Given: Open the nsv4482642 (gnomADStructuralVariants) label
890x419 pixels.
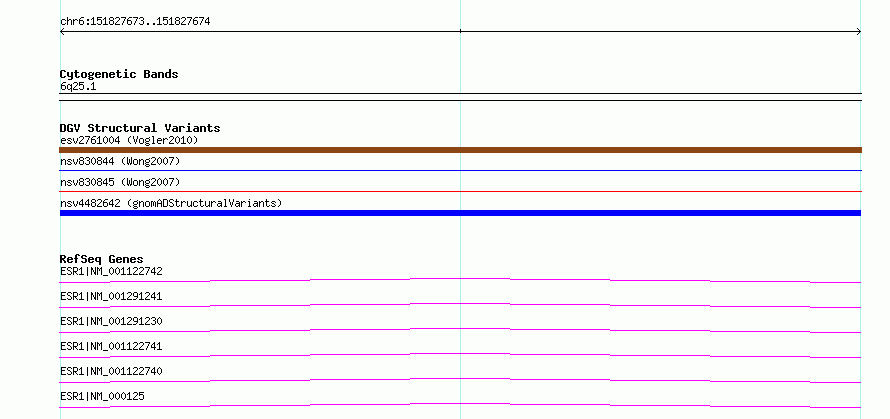Looking at the screenshot, I should pos(171,203).
